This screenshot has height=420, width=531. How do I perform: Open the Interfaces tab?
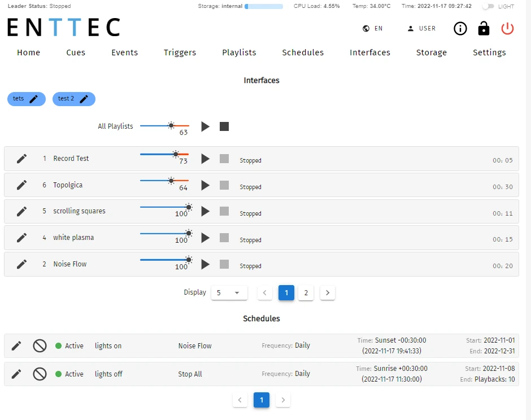[x=370, y=53]
